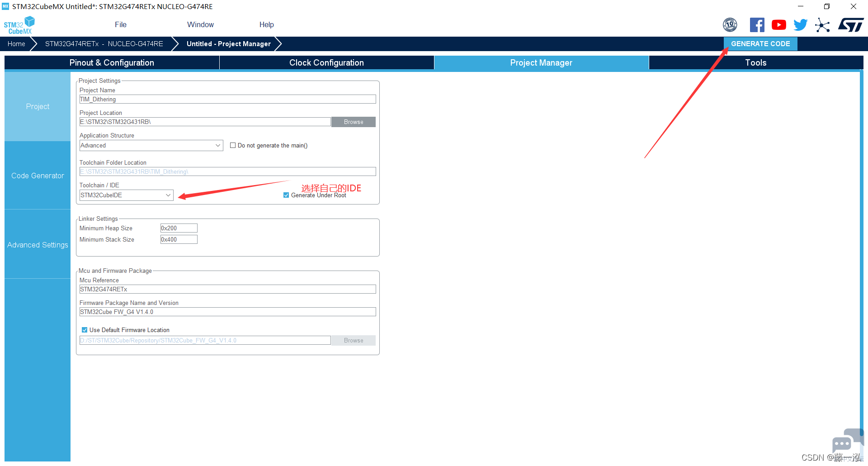Open the Toolchain / IDE dropdown

tap(126, 195)
